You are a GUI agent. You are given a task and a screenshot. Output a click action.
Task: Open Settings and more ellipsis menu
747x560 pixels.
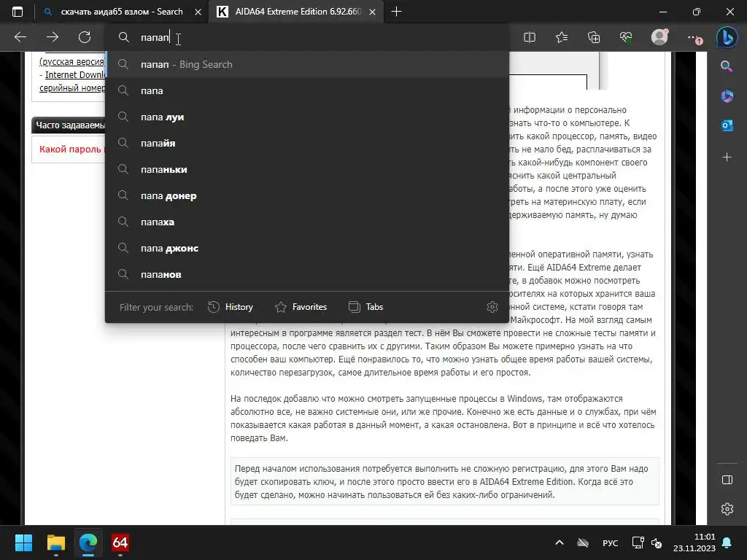tap(693, 37)
